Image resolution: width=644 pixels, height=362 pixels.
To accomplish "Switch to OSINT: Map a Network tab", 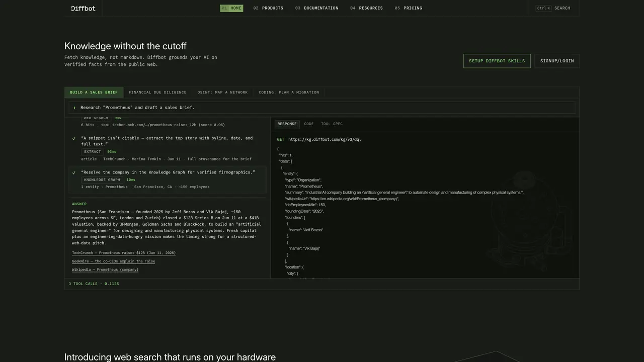I will [222, 93].
